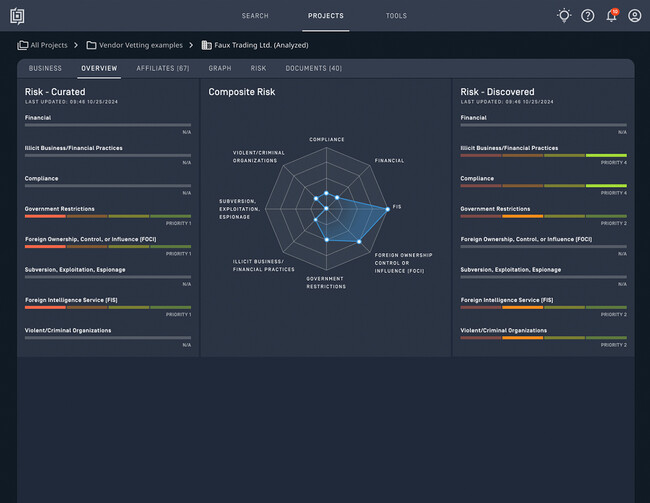Open the Vendor Vetting examples breadcrumb link
The image size is (650, 503).
[x=141, y=45]
